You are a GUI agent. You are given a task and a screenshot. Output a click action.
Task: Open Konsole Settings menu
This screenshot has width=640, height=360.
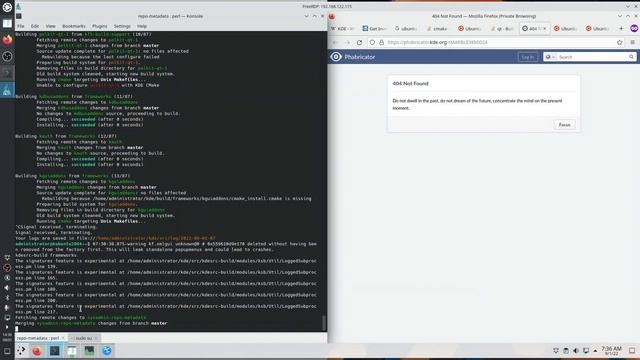coord(122,26)
